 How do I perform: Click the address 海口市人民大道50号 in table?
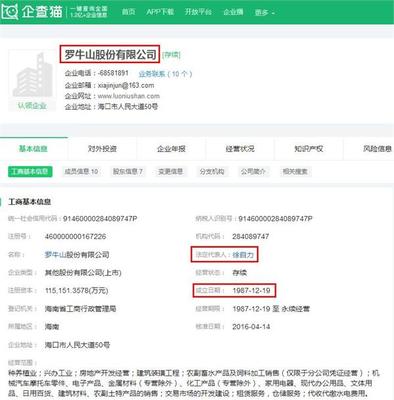pyautogui.click(x=77, y=345)
